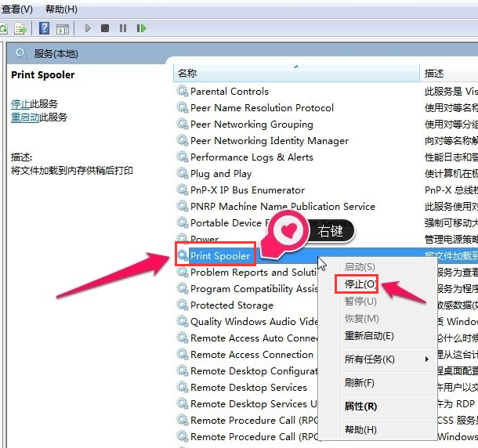Click the gear icon beside Print Spooler

coord(183,256)
